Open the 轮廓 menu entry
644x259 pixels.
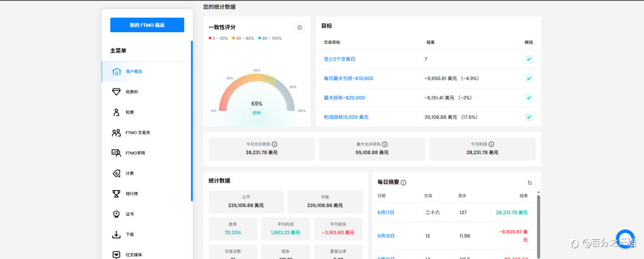tap(130, 112)
